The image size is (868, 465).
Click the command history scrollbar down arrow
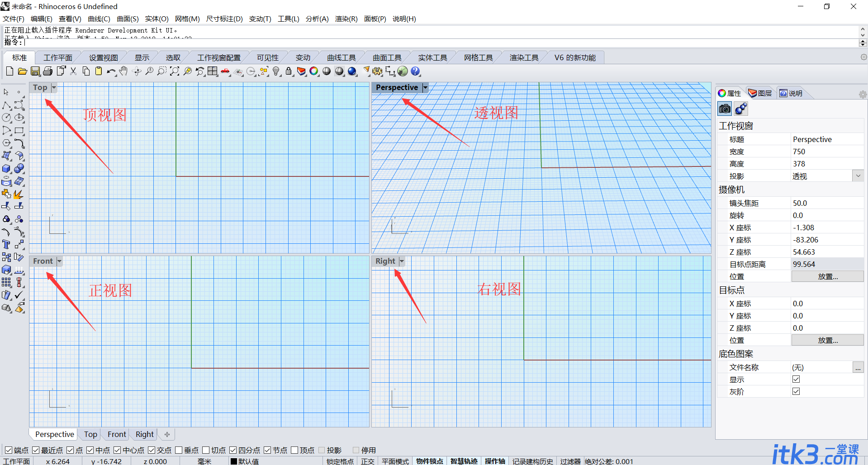pos(863,35)
